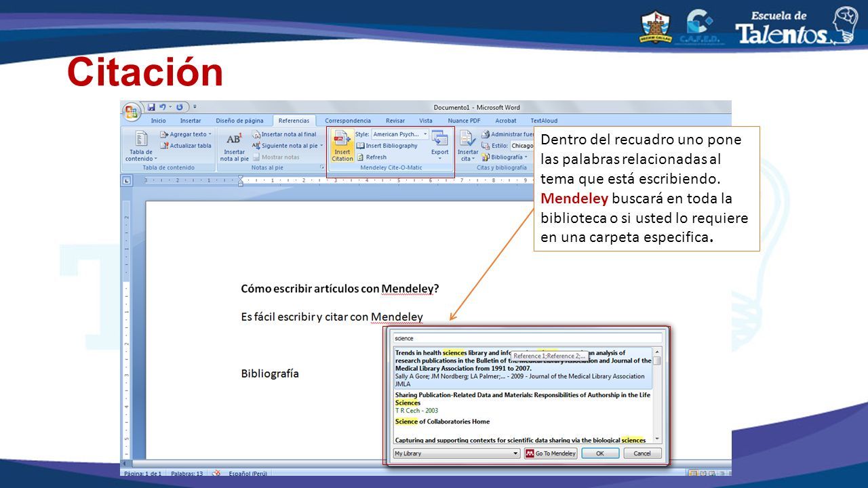Click Insertar nota al final

click(x=284, y=134)
